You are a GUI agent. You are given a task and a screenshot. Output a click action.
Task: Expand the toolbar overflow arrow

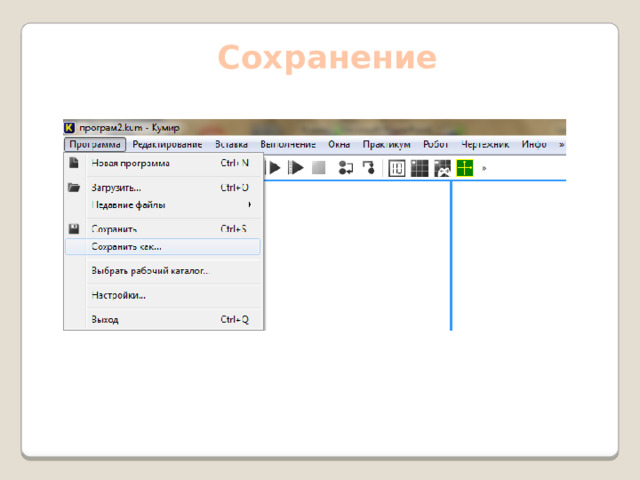tap(484, 168)
